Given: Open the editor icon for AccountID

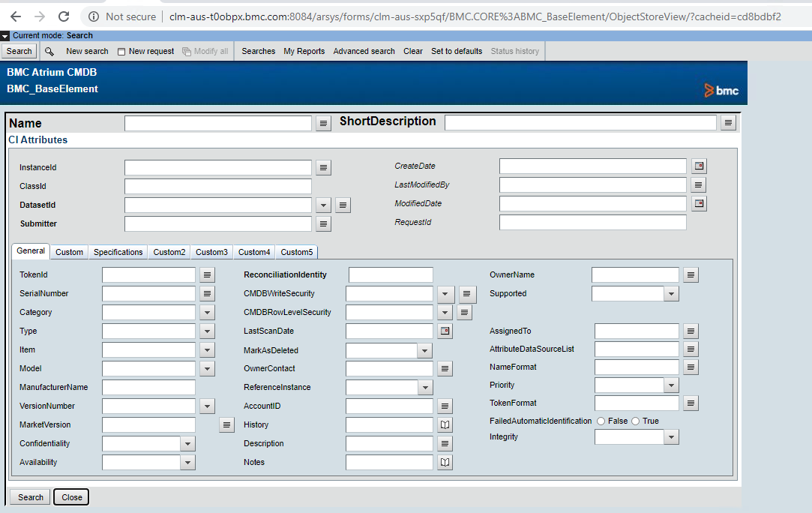Looking at the screenshot, I should coord(445,406).
